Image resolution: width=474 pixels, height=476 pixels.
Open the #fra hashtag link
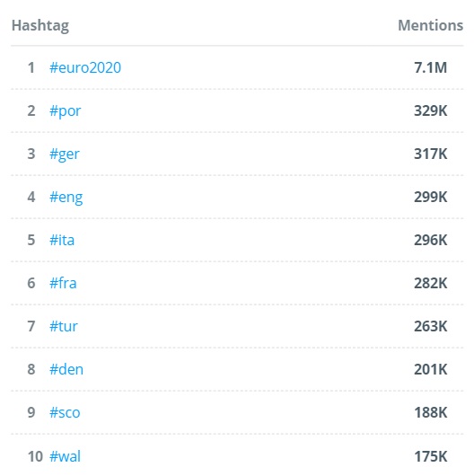pos(63,283)
